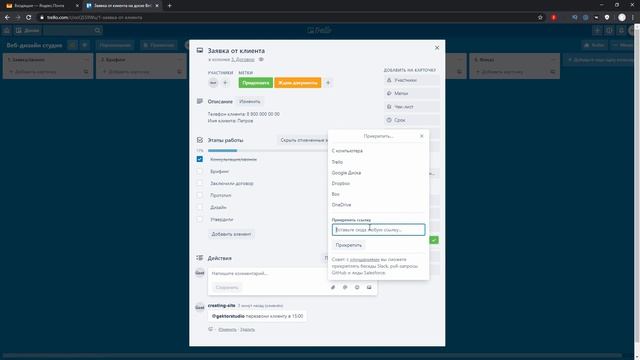Open Участники in the add-to-card sidebar
This screenshot has height=360, width=640.
[411, 80]
